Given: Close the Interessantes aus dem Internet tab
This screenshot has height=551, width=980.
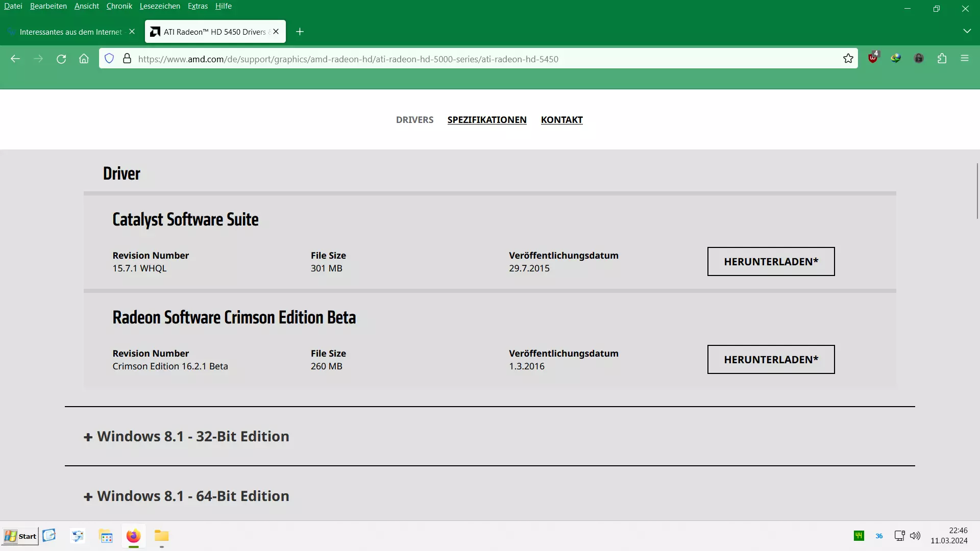Looking at the screenshot, I should tap(132, 32).
